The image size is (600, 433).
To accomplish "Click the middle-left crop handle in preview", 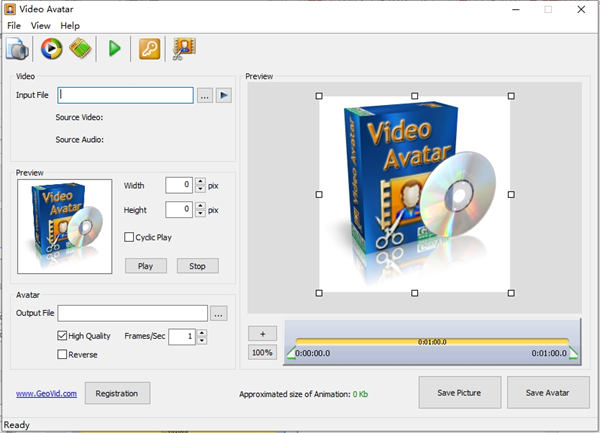I will click(x=319, y=195).
